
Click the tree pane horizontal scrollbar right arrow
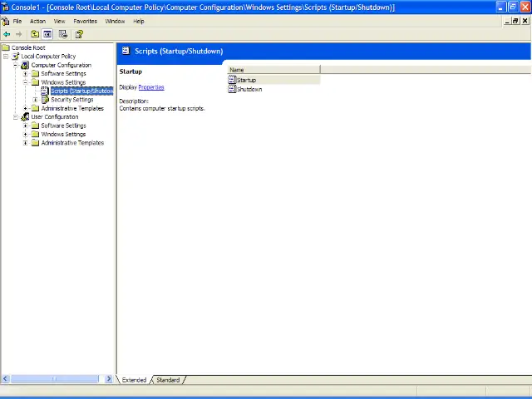pyautogui.click(x=108, y=379)
